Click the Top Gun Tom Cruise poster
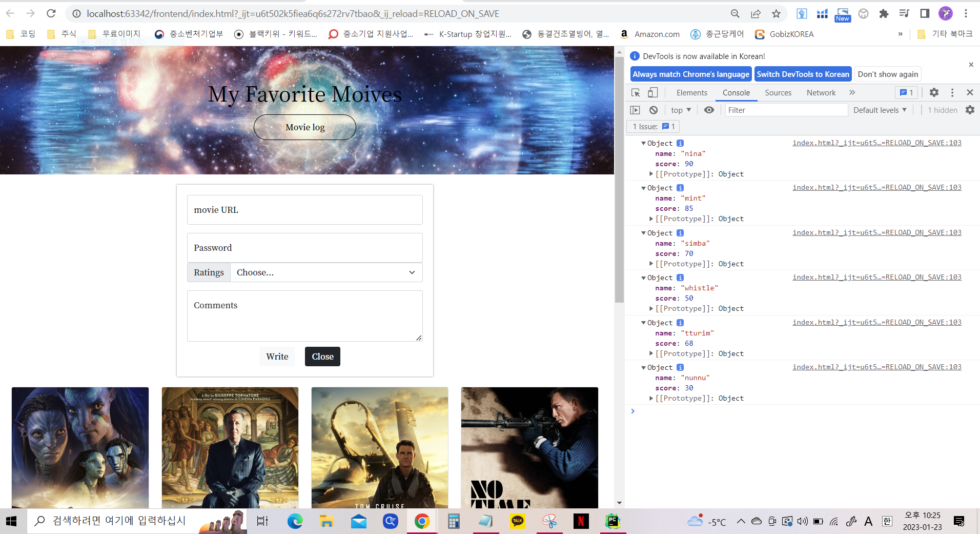 click(x=380, y=448)
